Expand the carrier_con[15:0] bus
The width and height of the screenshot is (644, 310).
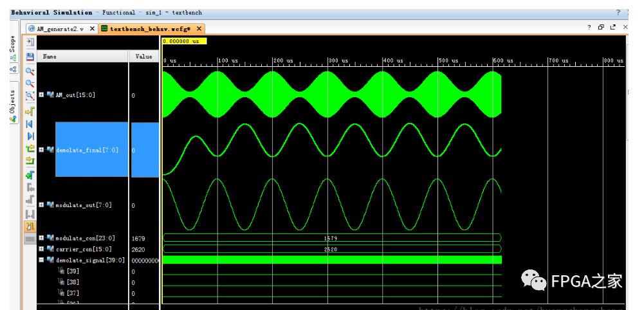42,249
